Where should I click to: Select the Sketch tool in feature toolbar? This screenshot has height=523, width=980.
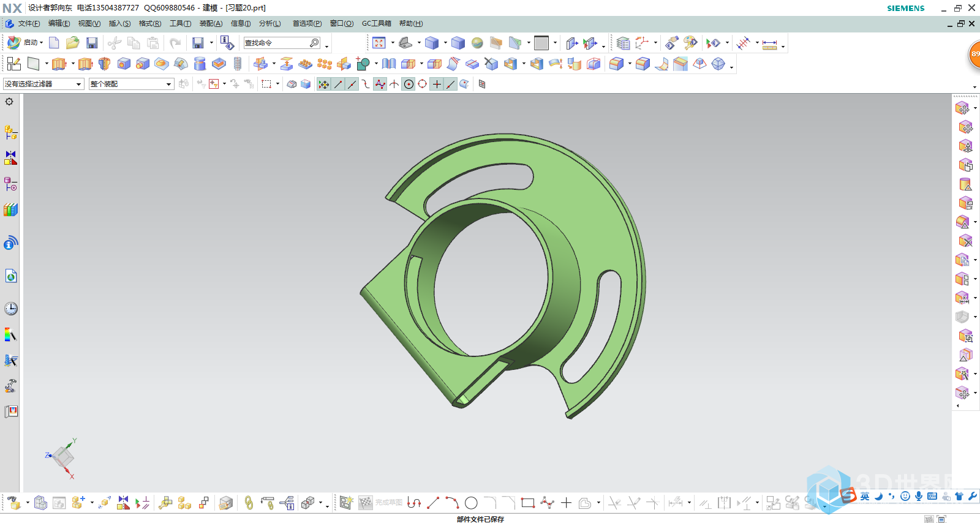coord(14,64)
